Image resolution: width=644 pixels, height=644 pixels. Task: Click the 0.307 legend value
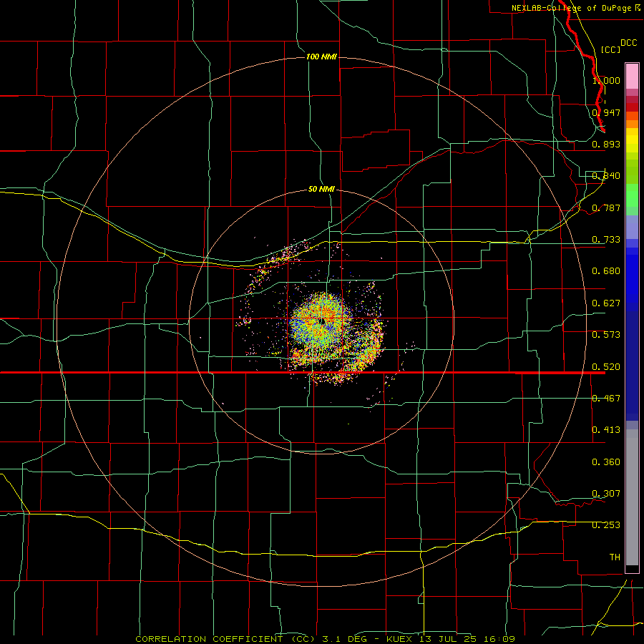[x=606, y=494]
